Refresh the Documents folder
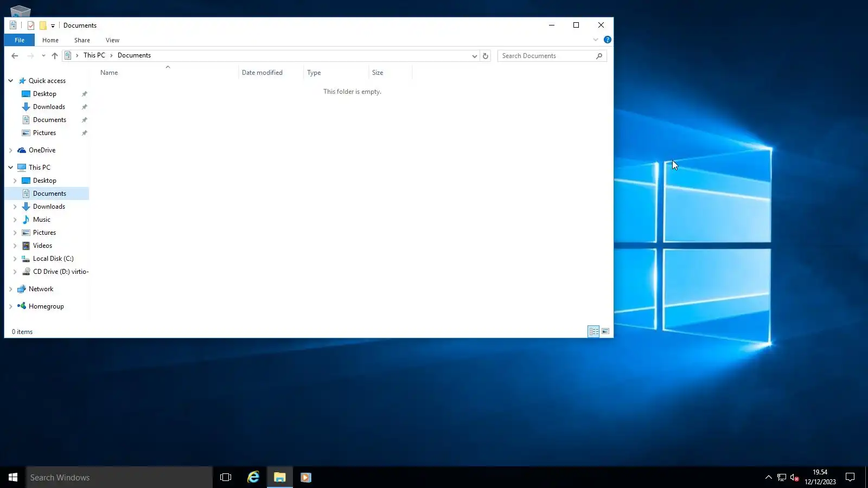The width and height of the screenshot is (868, 488). 486,56
